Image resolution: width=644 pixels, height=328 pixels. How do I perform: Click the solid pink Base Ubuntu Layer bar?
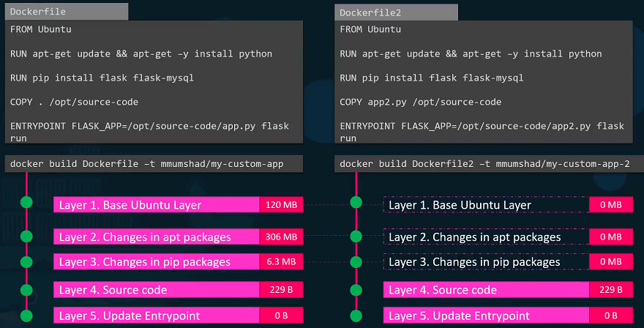156,205
